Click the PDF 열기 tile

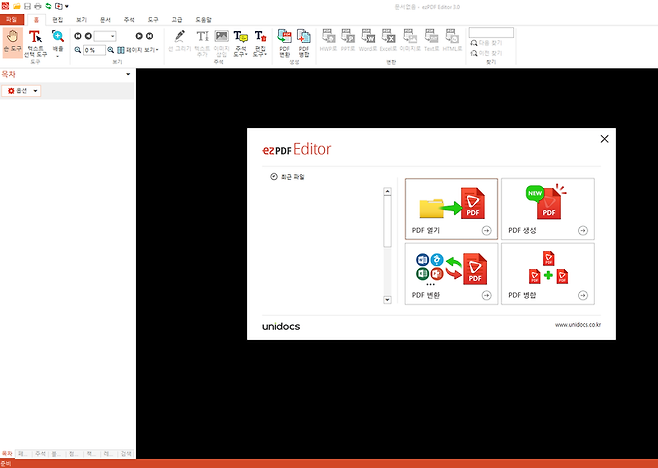click(x=452, y=208)
